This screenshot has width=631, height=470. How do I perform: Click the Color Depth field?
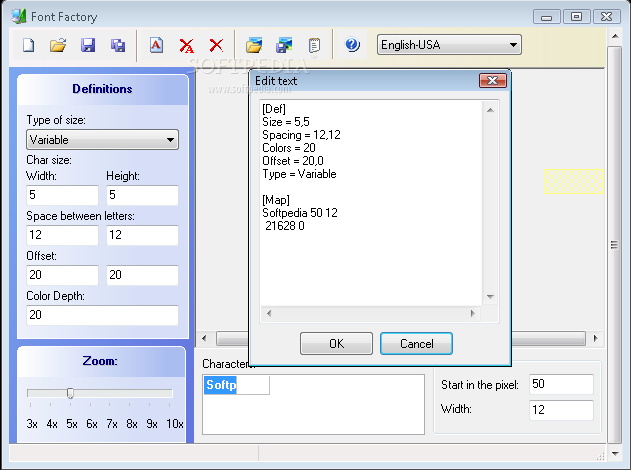pos(102,315)
